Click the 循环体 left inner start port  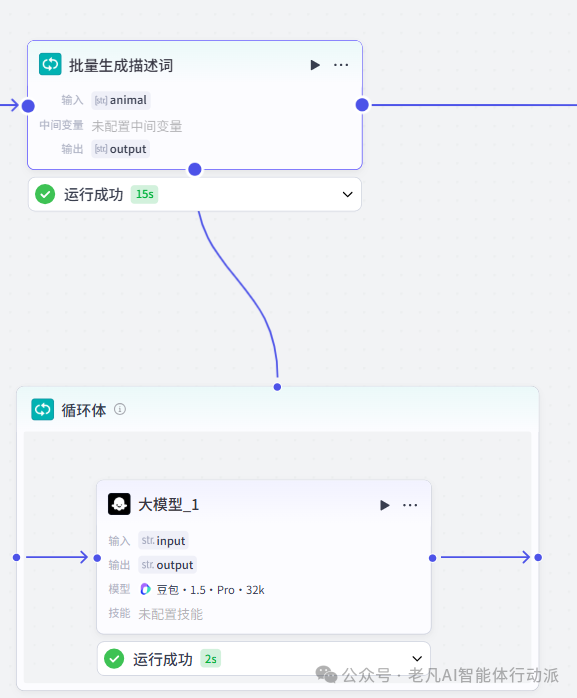16,557
